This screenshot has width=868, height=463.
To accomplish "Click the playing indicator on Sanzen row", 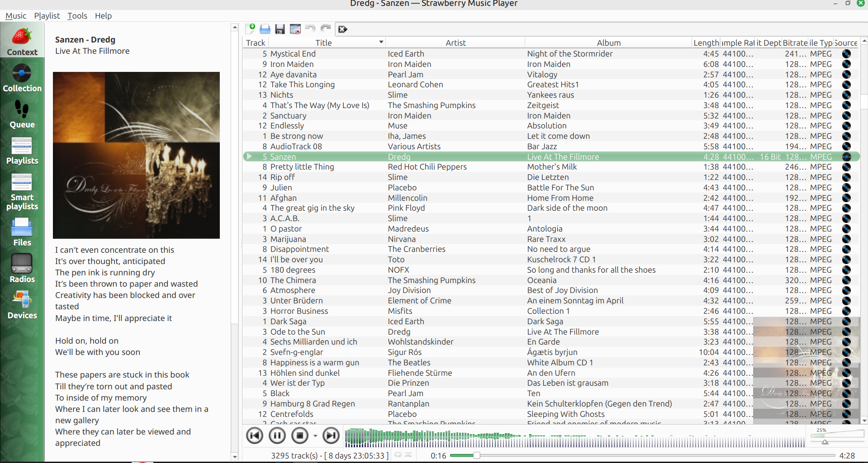I will (x=249, y=156).
